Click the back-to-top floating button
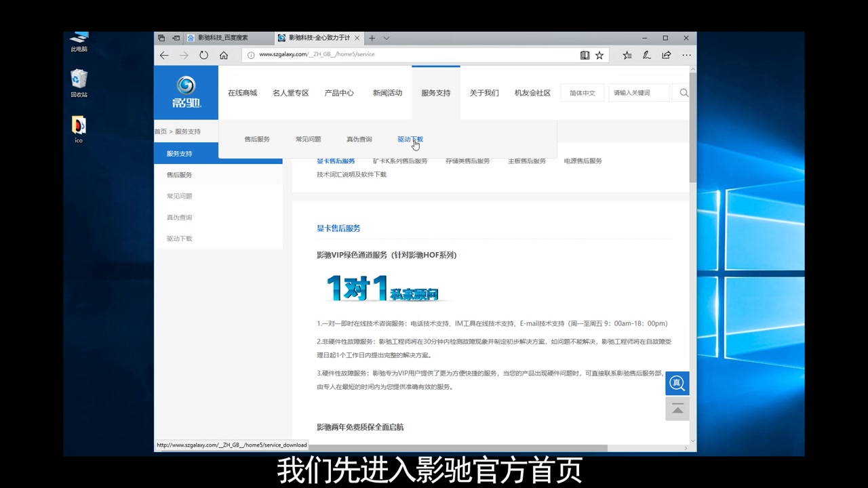Screen dimensions: 868x488 click(x=677, y=409)
